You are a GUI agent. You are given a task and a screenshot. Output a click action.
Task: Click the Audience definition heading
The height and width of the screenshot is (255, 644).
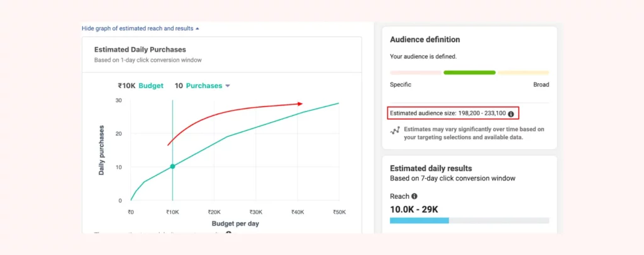point(425,40)
